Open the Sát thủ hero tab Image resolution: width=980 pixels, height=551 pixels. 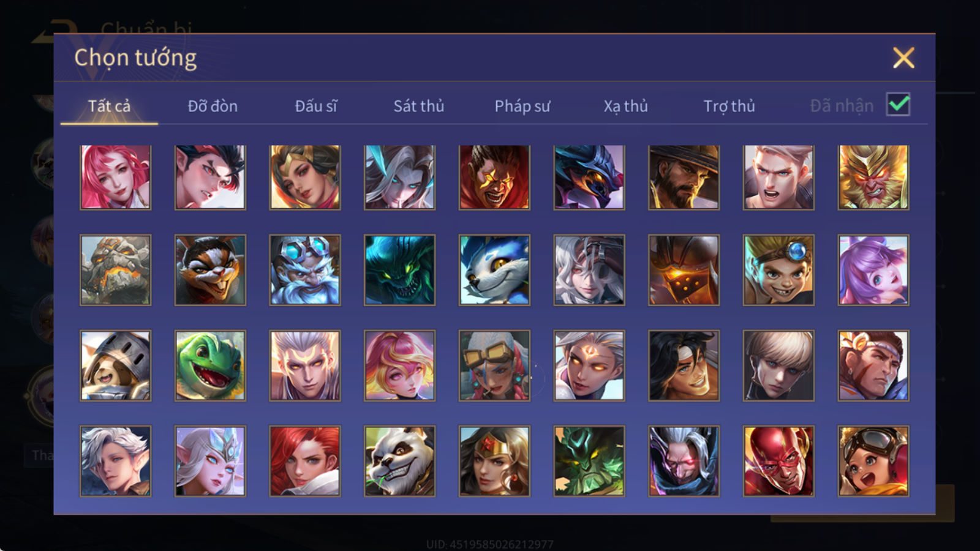(419, 106)
